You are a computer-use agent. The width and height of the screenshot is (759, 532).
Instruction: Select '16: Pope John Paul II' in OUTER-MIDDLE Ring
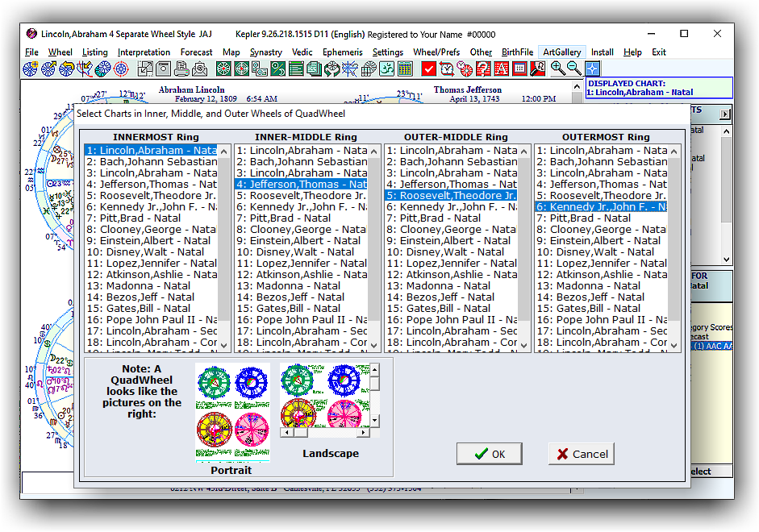[452, 320]
